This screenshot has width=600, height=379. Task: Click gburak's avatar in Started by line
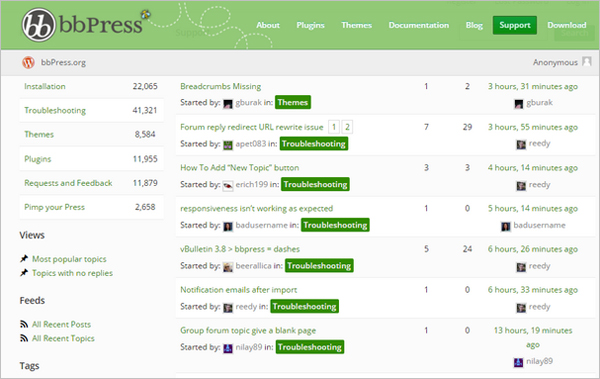pyautogui.click(x=228, y=103)
